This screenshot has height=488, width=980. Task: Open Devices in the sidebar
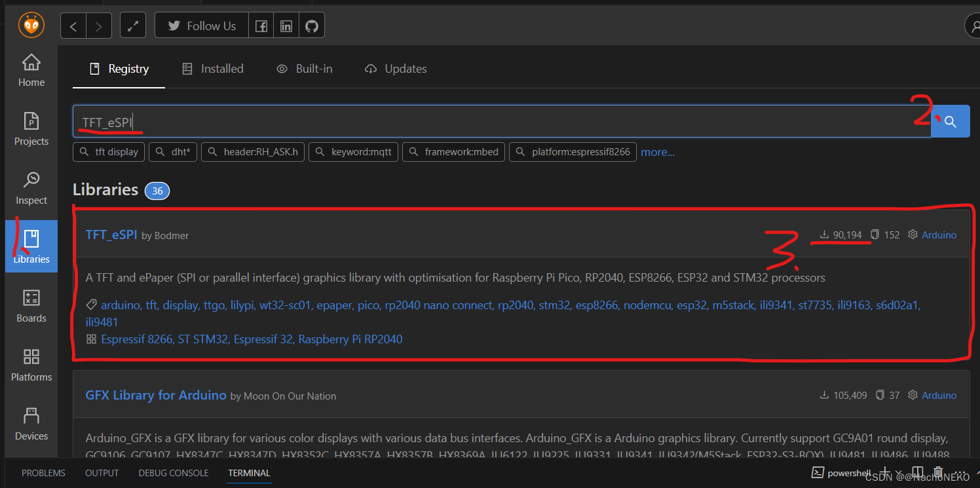tap(31, 424)
